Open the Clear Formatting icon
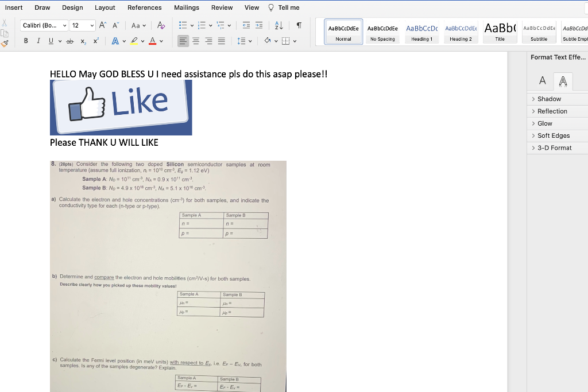This screenshot has width=588, height=392. tap(161, 25)
